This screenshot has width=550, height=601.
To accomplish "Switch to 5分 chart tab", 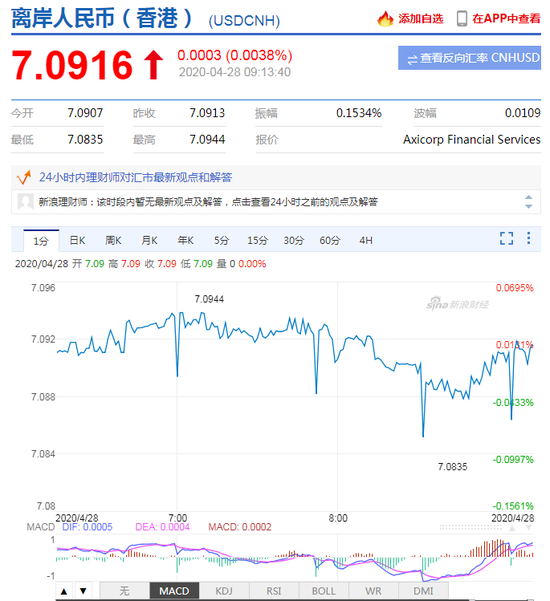I will (x=221, y=240).
